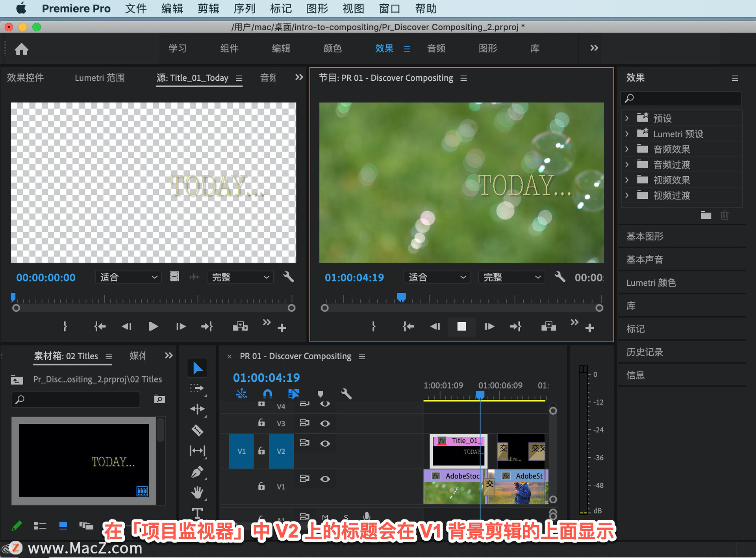The width and height of the screenshot is (756, 558).
Task: Select the Ripple Edit tool
Action: (197, 409)
